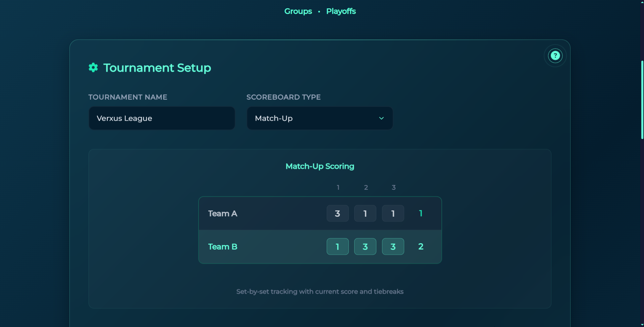This screenshot has width=644, height=327.
Task: Click the gear icon beside Tournament Setup
Action: 93,67
